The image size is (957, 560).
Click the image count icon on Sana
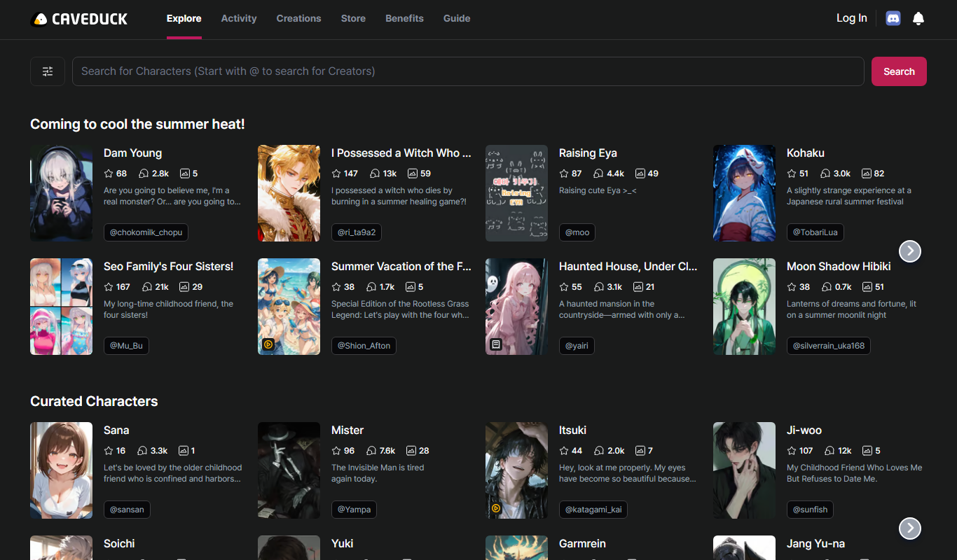coord(184,451)
